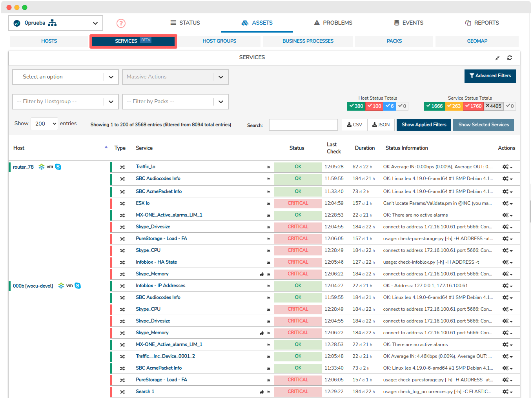Select the SERVICES beta tab

(x=133, y=41)
